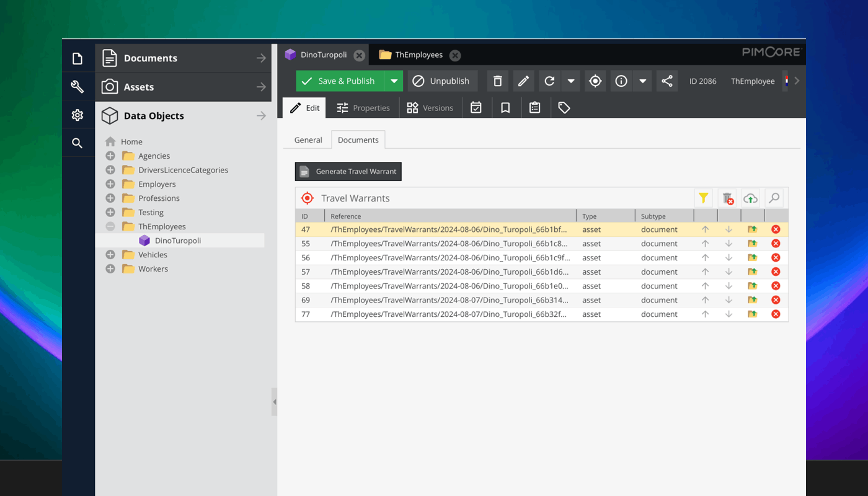Click the empty-all trash icon in Travel Warrants
Image resolution: width=868 pixels, height=496 pixels.
pyautogui.click(x=727, y=198)
